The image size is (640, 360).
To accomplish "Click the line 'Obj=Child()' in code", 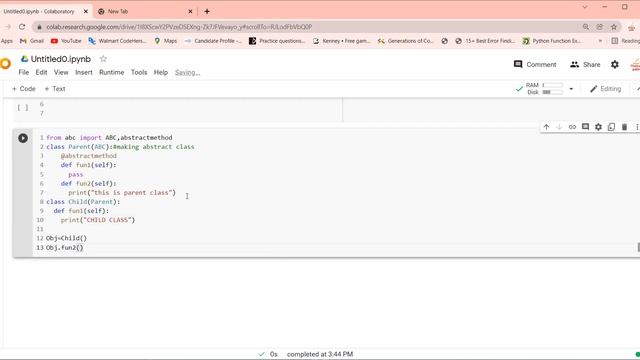I will point(67,238).
